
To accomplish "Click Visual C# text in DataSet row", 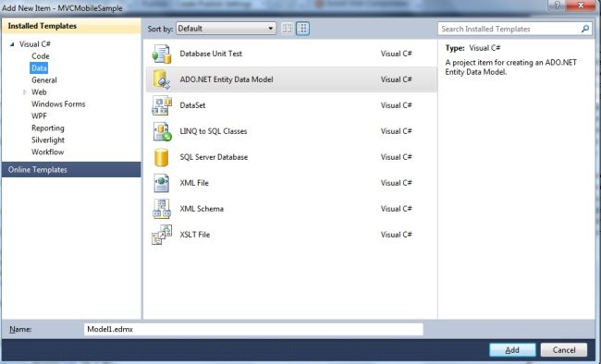I will (x=396, y=105).
